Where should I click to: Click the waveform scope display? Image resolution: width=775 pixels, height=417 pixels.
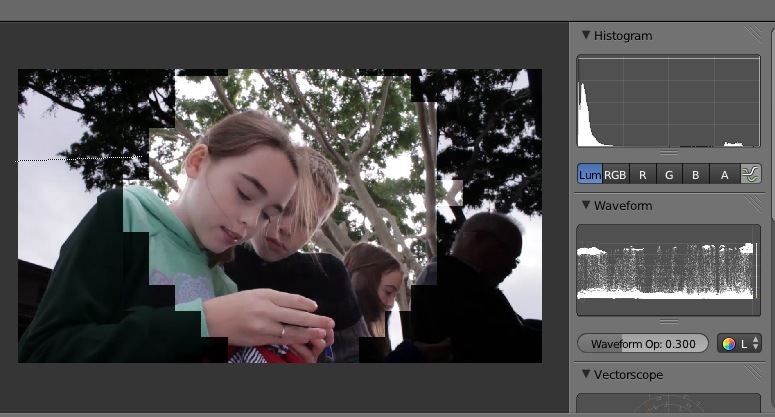coord(669,270)
